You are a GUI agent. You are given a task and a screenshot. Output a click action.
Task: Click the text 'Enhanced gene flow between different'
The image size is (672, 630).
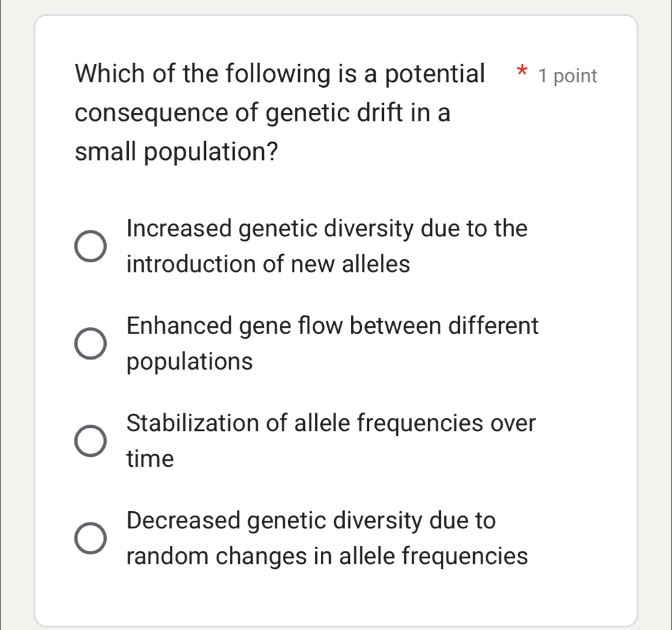pyautogui.click(x=332, y=326)
